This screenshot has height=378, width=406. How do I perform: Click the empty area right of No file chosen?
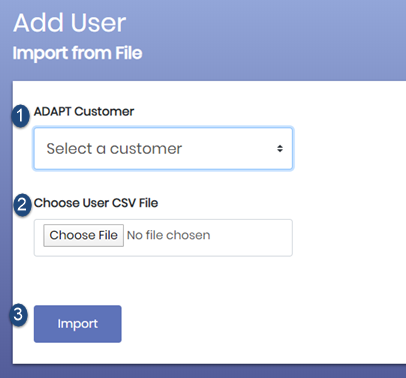[250, 238]
